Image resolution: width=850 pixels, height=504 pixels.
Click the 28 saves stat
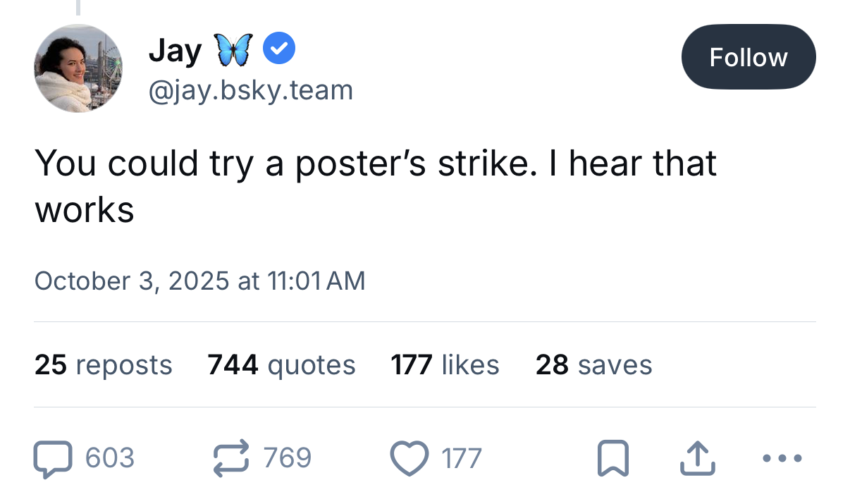pyautogui.click(x=593, y=364)
